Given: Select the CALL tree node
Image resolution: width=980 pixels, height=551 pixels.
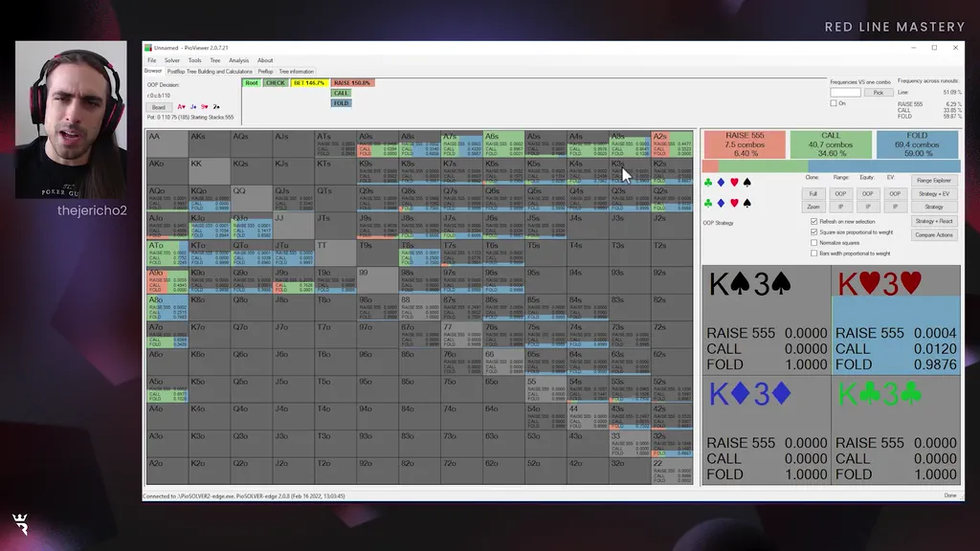Looking at the screenshot, I should [x=341, y=93].
